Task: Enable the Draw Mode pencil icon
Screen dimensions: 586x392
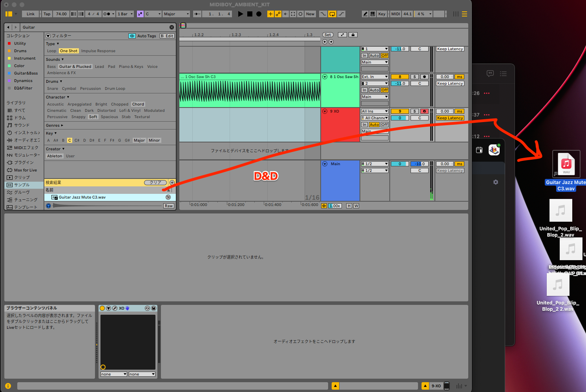Action: 365,14
